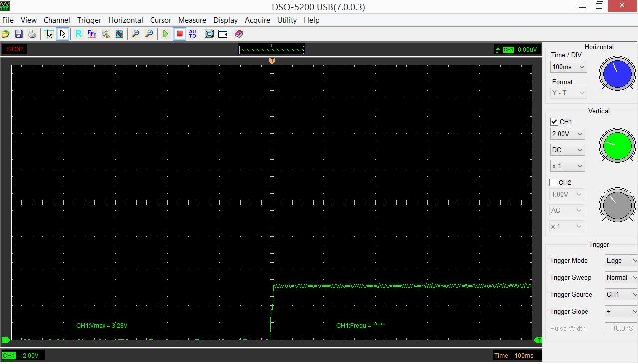
Task: Enable the CH2 channel checkbox
Action: 553,182
